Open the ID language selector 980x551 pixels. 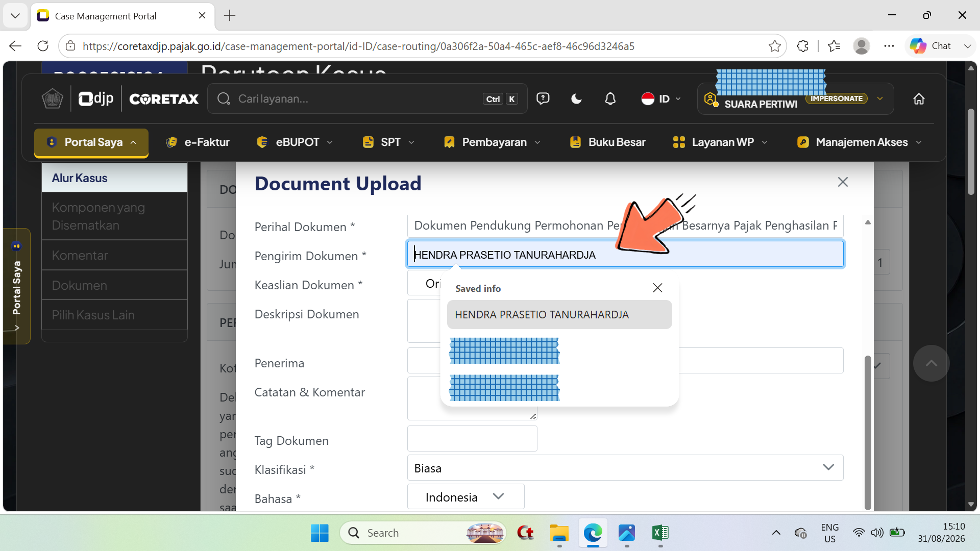pos(661,99)
